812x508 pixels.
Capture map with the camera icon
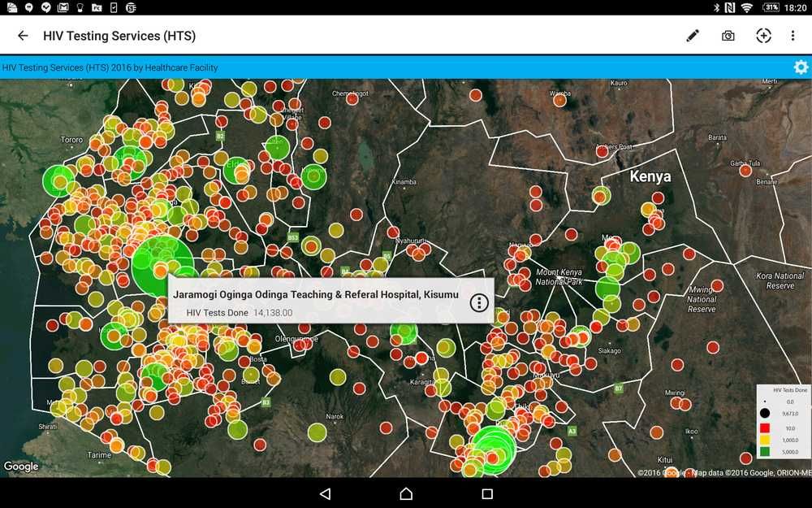728,36
